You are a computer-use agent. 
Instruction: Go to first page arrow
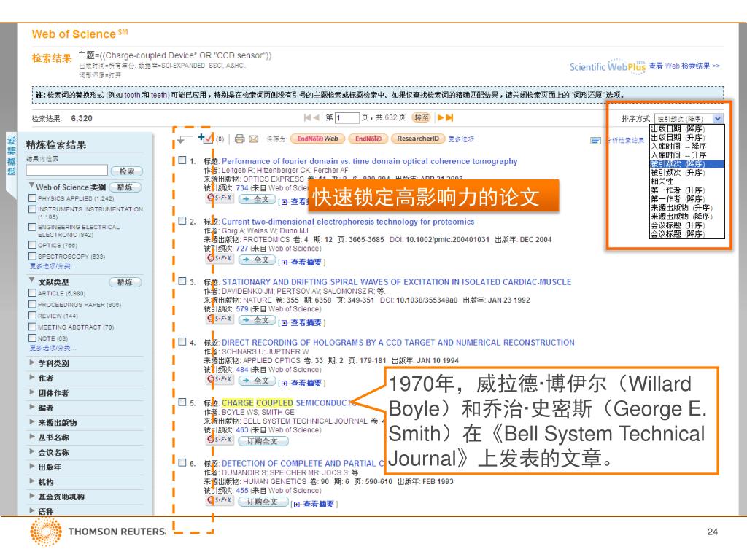click(x=308, y=117)
